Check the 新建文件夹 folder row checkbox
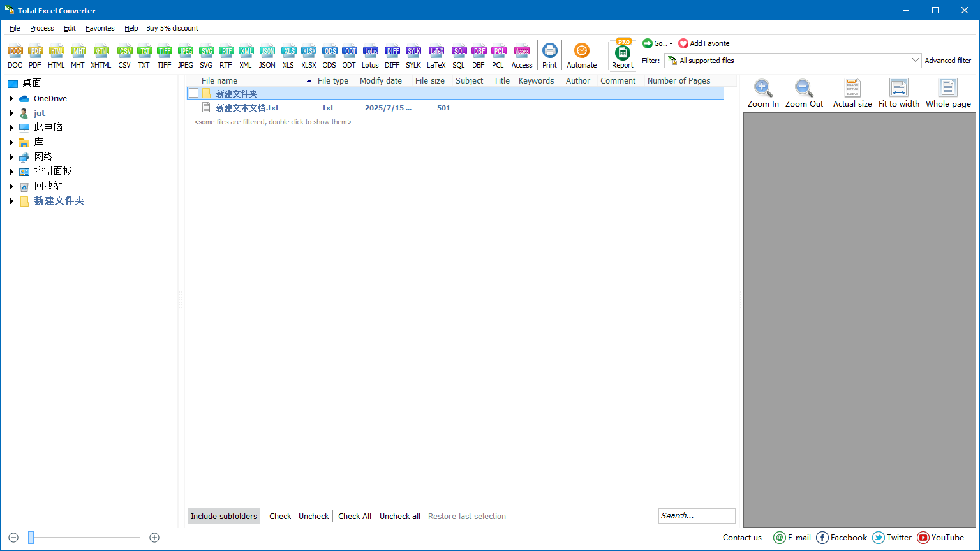The height and width of the screenshot is (551, 980). 193,94
